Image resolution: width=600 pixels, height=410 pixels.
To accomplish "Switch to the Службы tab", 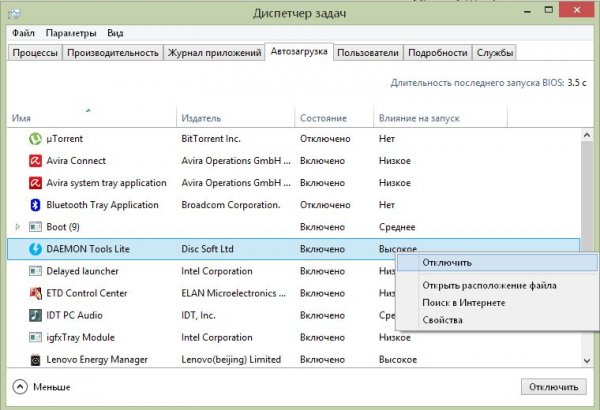I will (495, 52).
